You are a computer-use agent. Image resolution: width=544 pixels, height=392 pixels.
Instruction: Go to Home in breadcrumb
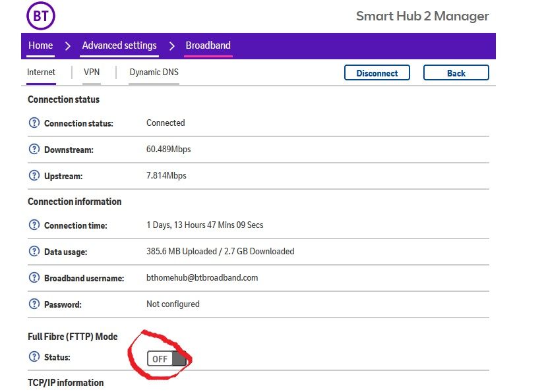40,45
